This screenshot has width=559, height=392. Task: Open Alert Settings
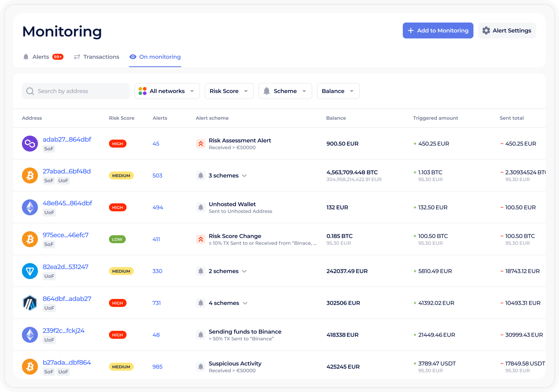click(x=507, y=31)
